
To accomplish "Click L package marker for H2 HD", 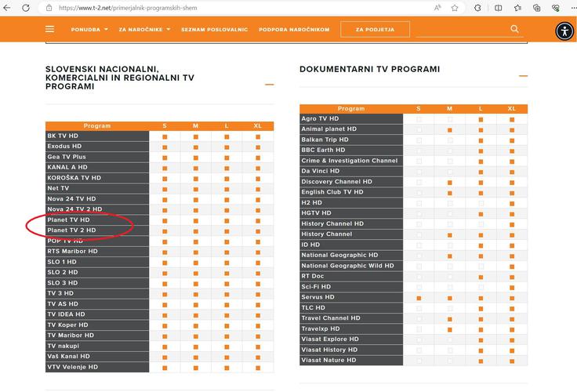I will (481, 204).
